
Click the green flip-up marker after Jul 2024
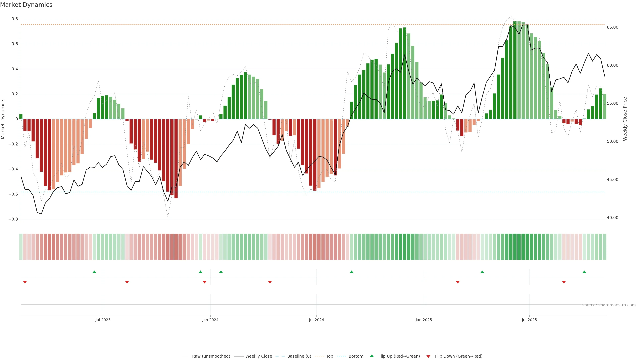352,272
